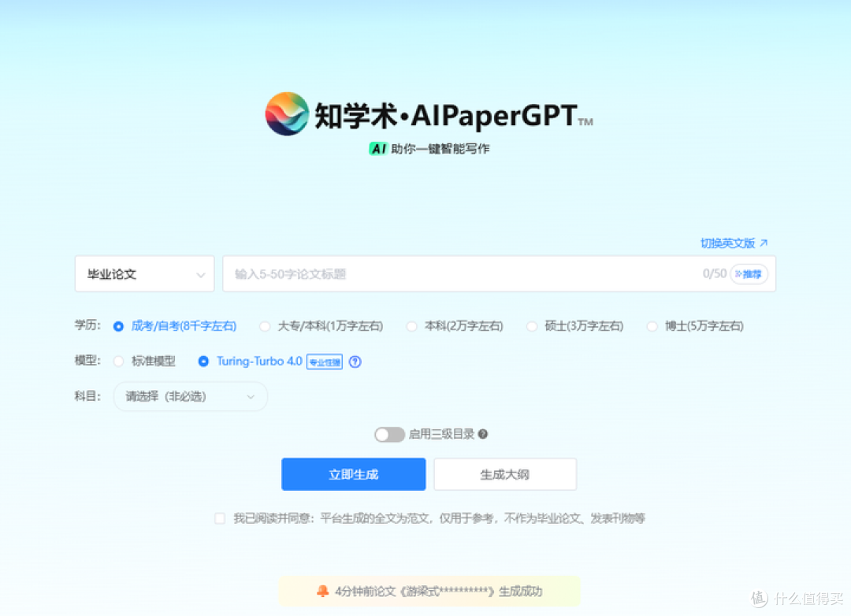This screenshot has width=851, height=616.
Task: Click the 立即生成 button
Action: (353, 474)
